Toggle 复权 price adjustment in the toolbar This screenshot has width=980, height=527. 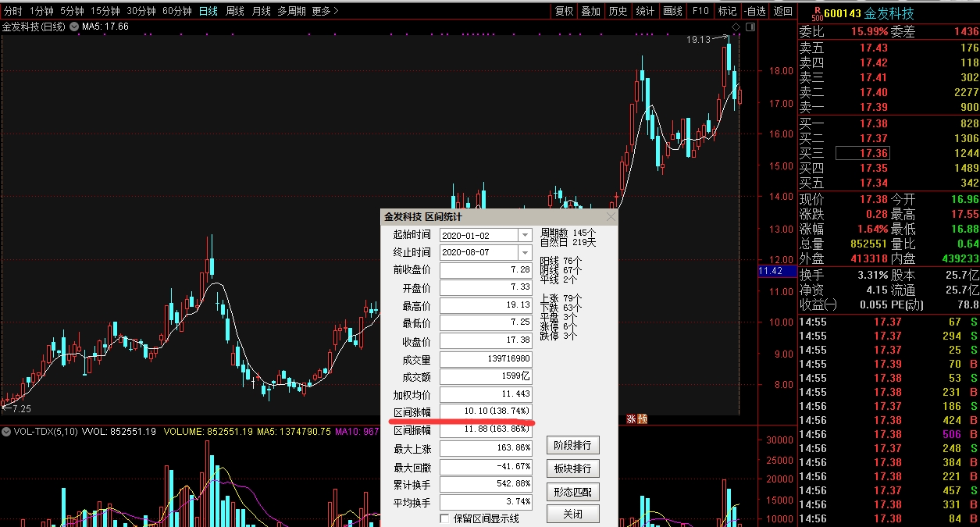coord(564,11)
